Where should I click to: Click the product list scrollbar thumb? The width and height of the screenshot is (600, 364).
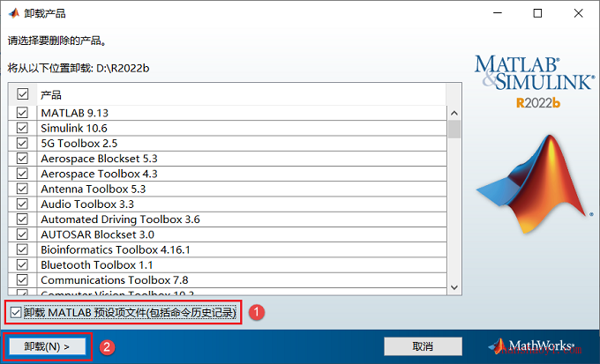[x=454, y=130]
